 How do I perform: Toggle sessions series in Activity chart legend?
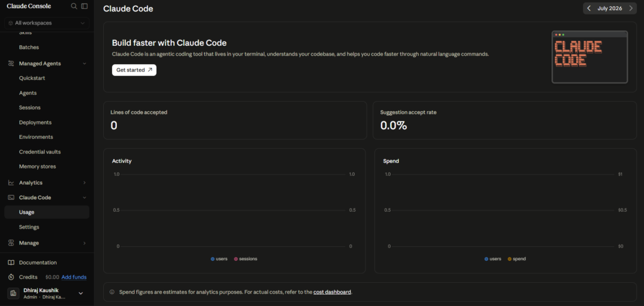click(246, 259)
